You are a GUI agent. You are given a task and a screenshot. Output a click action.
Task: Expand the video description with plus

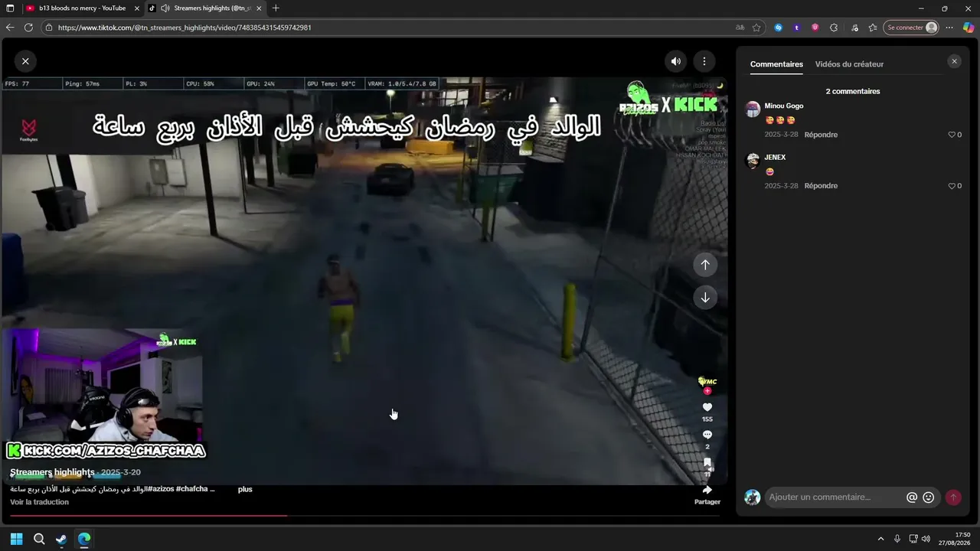tap(245, 489)
